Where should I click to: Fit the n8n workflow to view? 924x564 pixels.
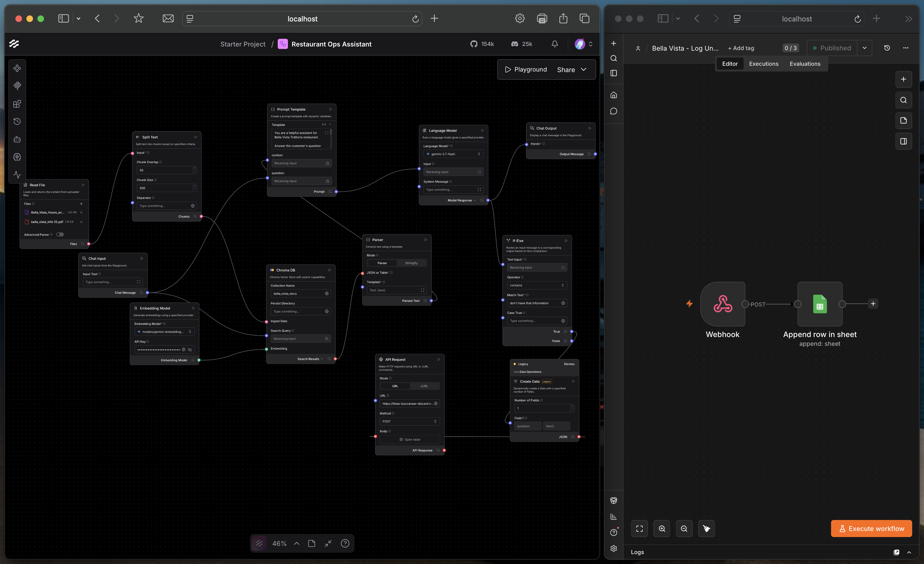[639, 529]
